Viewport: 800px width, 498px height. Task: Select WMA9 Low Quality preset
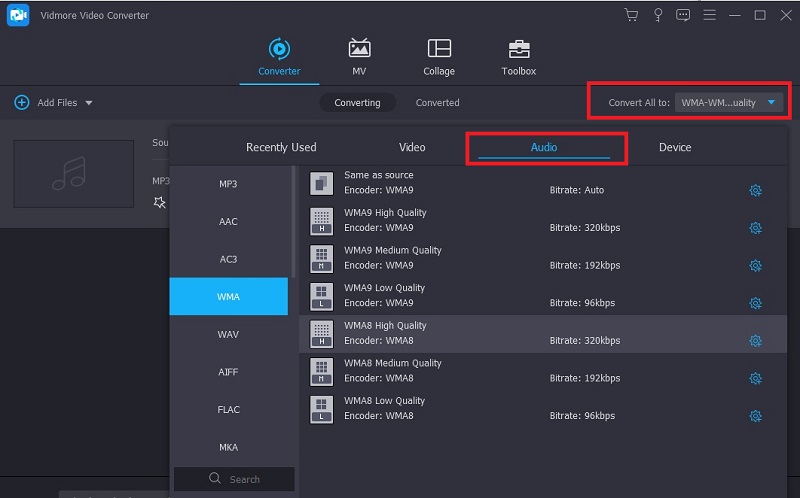click(x=542, y=296)
